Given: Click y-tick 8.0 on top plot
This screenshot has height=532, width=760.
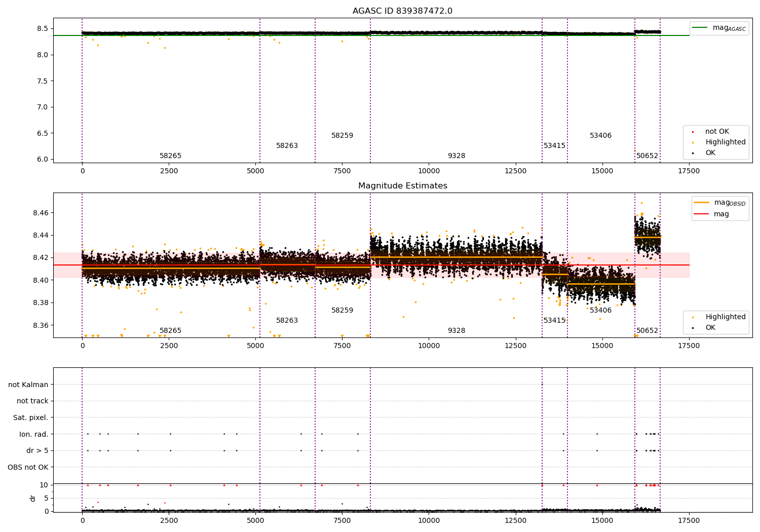Looking at the screenshot, I should coord(43,55).
